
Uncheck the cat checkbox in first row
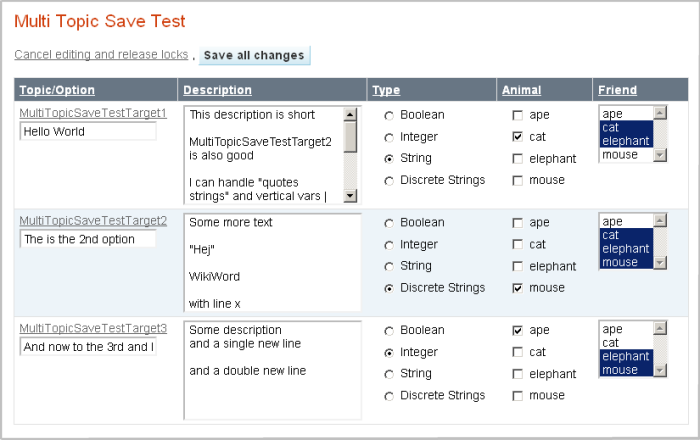pyautogui.click(x=517, y=137)
